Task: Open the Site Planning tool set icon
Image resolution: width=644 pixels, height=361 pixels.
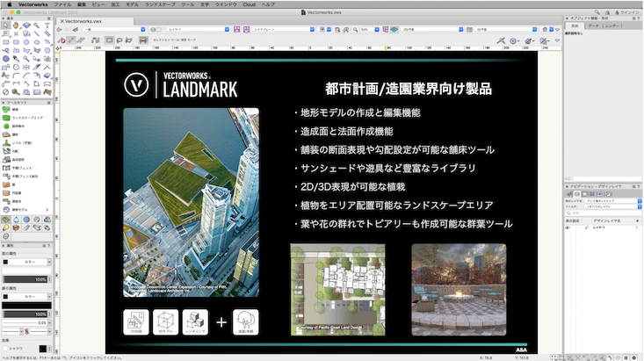Action: pos(6,220)
